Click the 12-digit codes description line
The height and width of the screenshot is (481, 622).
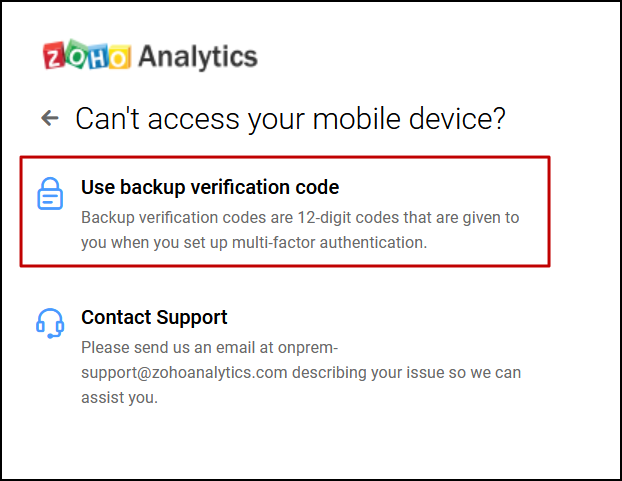pos(300,218)
